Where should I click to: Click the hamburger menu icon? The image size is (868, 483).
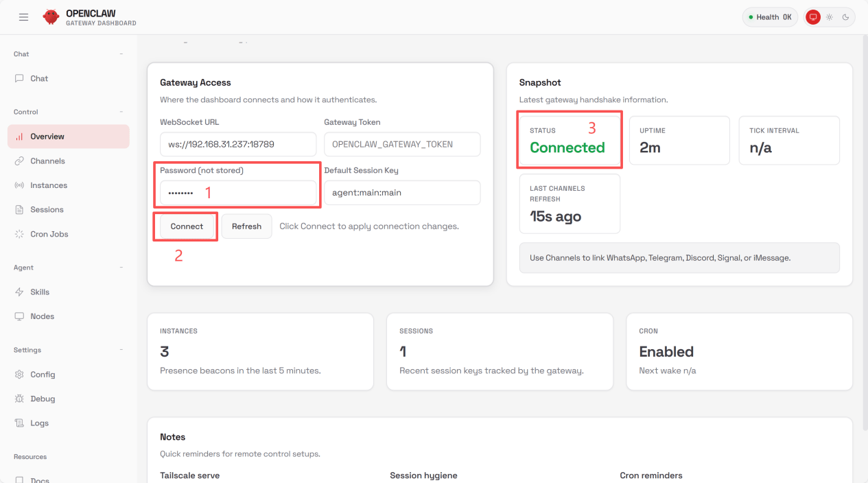point(23,17)
